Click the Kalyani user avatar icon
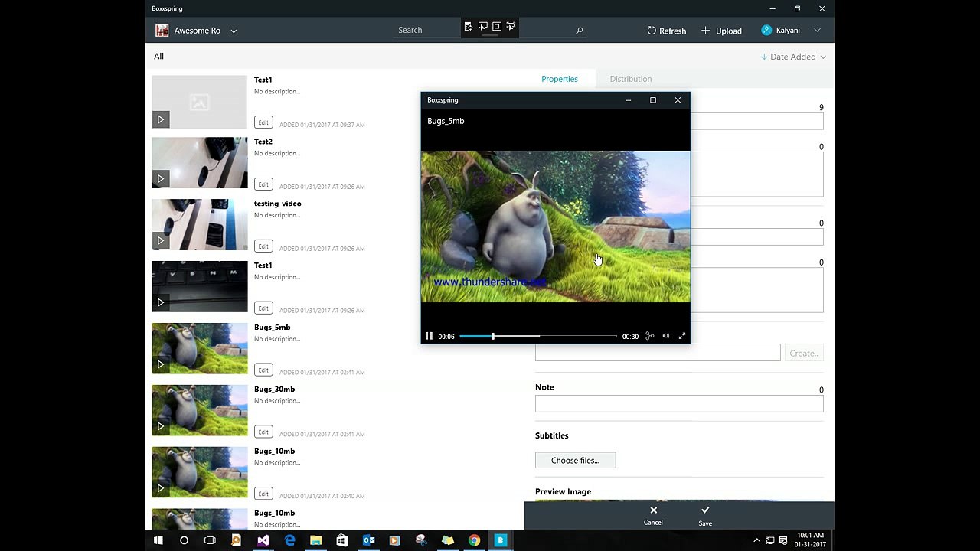The width and height of the screenshot is (980, 551). point(766,30)
